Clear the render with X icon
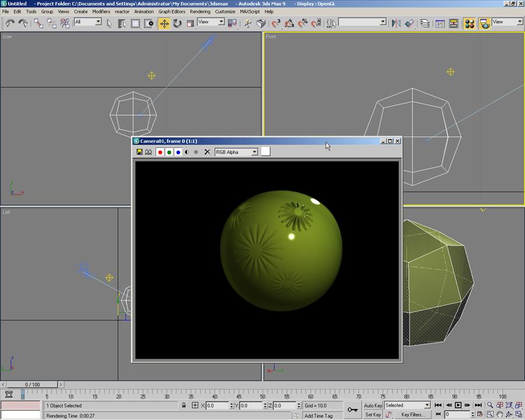525x420 pixels. [207, 152]
